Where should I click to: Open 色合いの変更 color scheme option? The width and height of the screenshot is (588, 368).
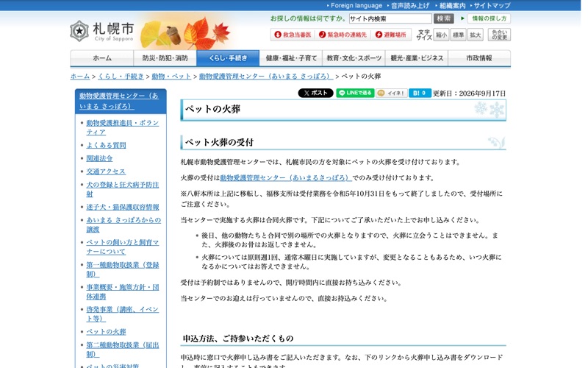click(499, 35)
